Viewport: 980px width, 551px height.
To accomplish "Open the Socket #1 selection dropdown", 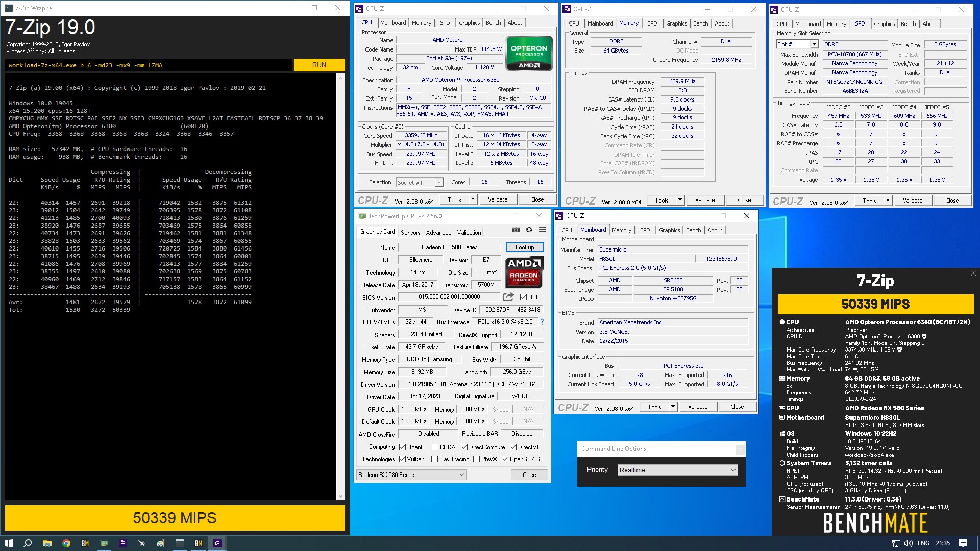I will [x=420, y=182].
